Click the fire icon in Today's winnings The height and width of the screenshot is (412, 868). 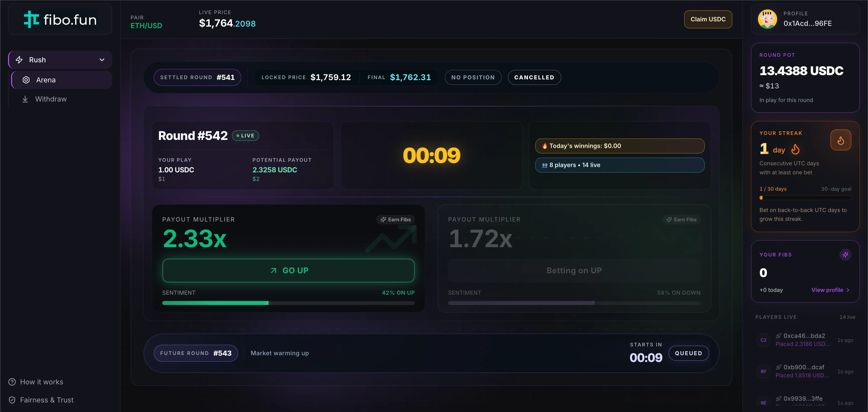(545, 146)
